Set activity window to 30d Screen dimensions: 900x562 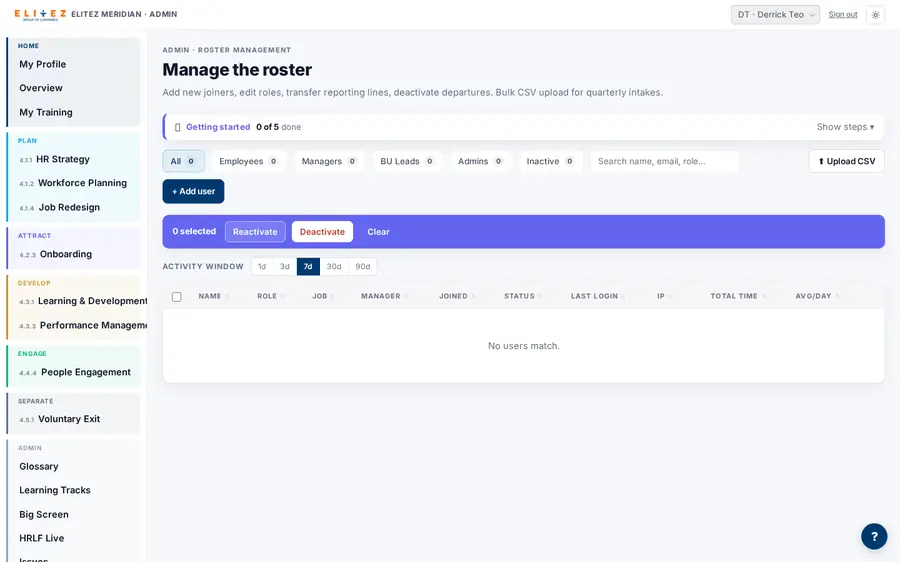[x=334, y=266]
